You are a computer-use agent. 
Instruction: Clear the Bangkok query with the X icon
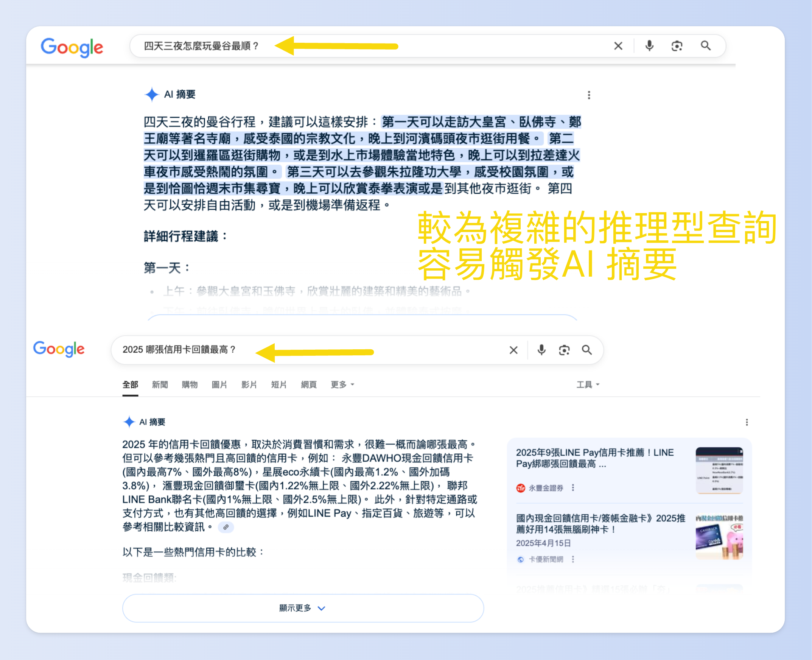(618, 46)
